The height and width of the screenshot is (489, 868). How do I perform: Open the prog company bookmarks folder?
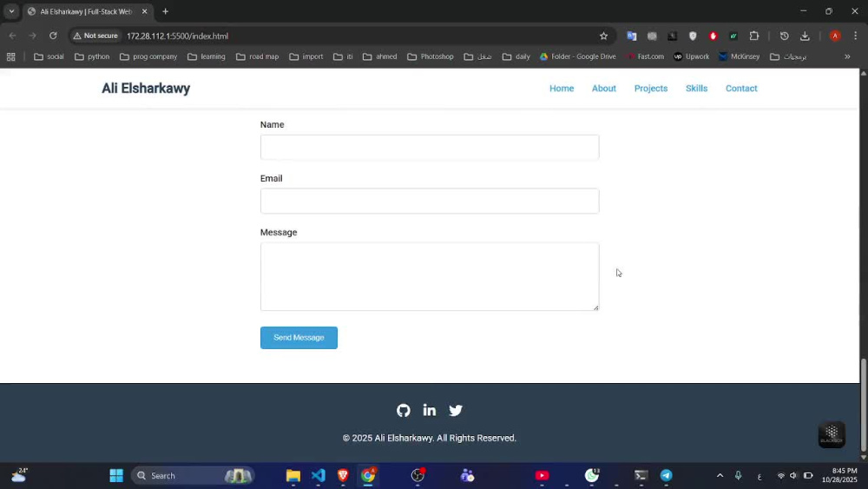tap(148, 56)
